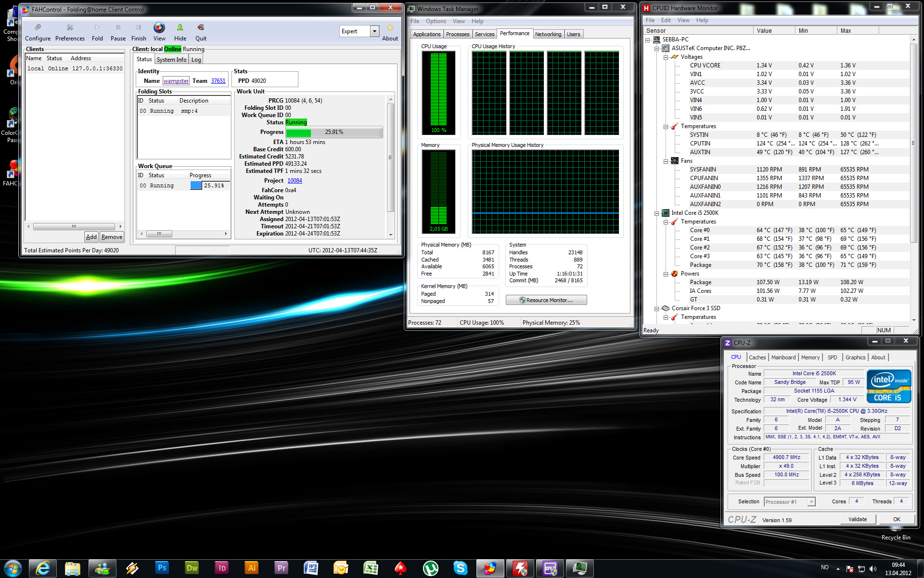Select the CPU VCORE voltage row
The width and height of the screenshot is (924, 578).
pyautogui.click(x=777, y=66)
